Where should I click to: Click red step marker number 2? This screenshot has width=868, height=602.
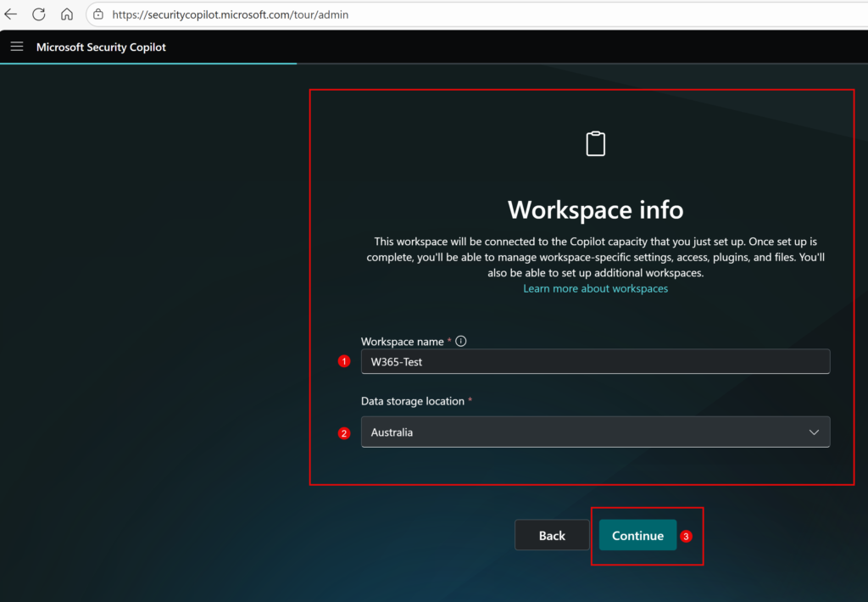point(344,432)
